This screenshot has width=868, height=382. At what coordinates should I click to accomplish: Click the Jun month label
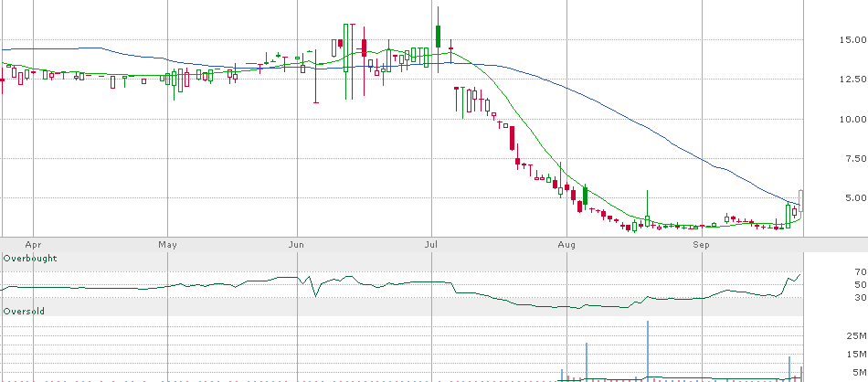(x=297, y=244)
